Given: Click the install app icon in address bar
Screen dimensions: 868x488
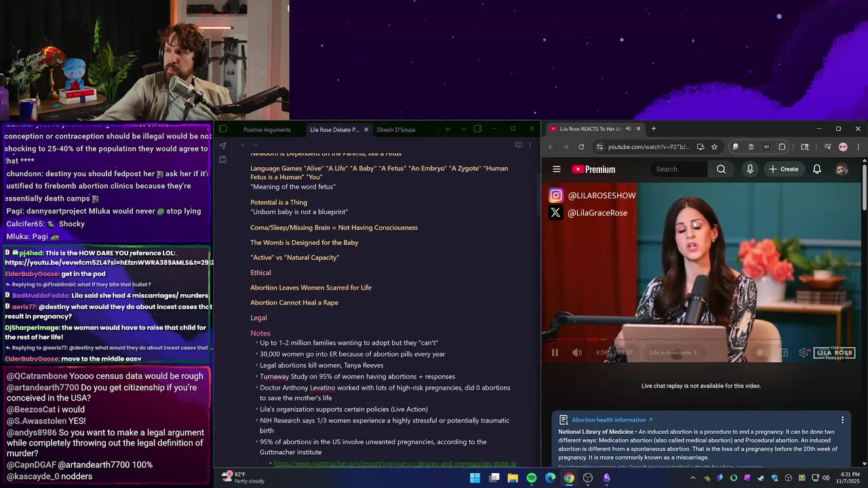Looking at the screenshot, I should [701, 146].
